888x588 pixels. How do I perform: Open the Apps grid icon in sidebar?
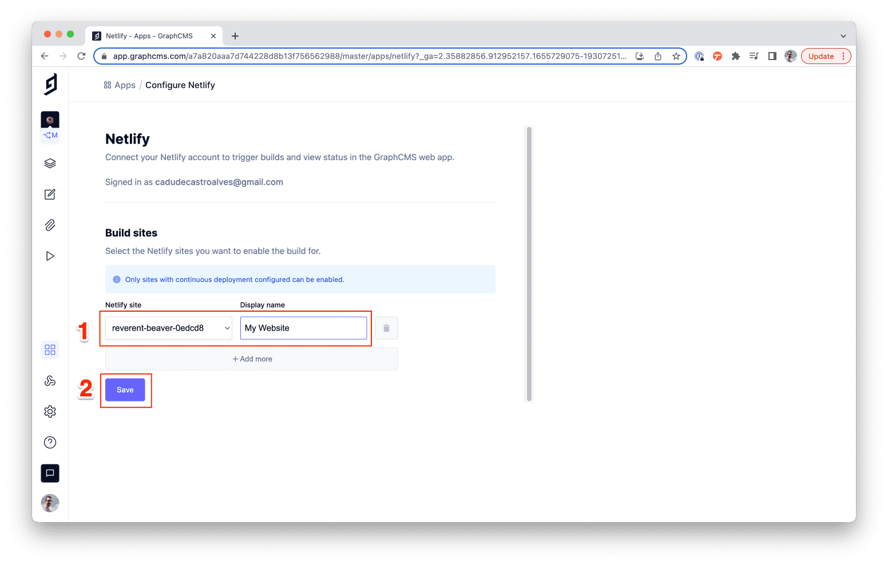(x=50, y=349)
